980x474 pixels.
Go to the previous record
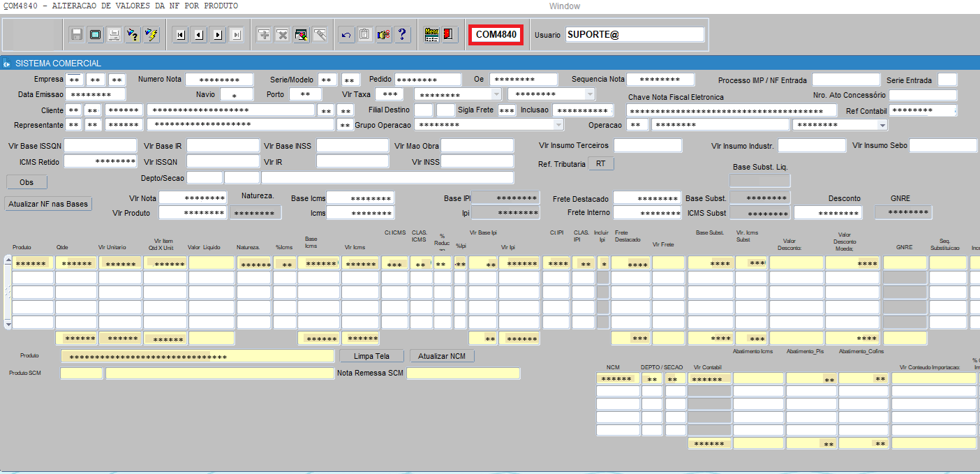[x=200, y=35]
